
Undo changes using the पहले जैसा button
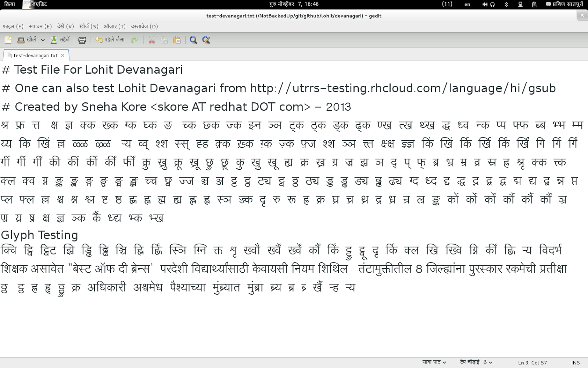tap(110, 39)
